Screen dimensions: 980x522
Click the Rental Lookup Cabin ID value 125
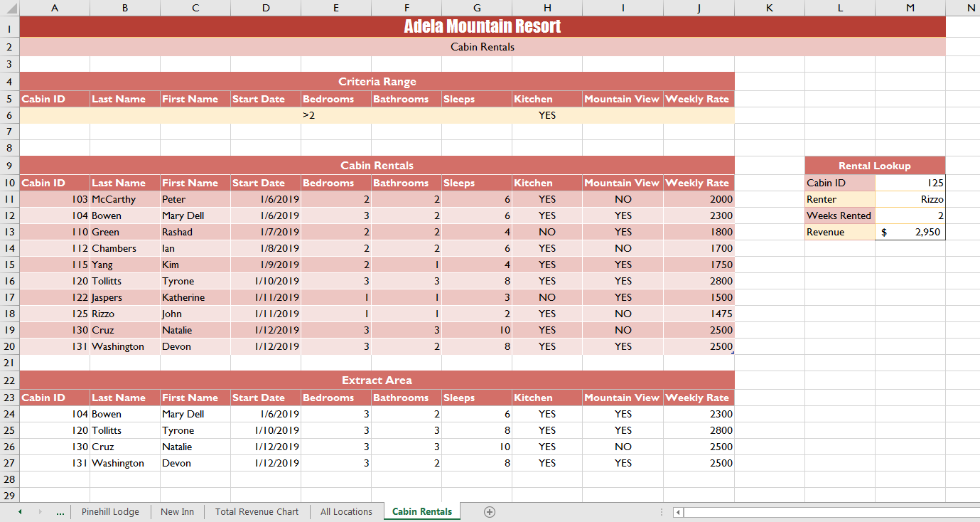coord(910,183)
